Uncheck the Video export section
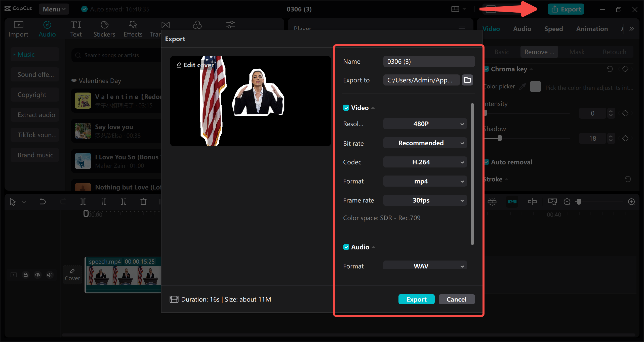This screenshot has height=342, width=644. point(346,107)
